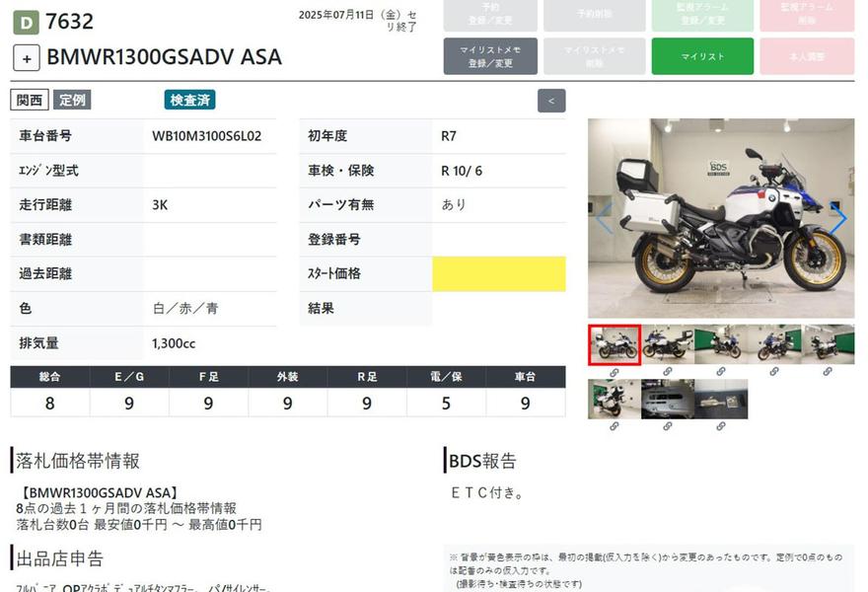Image resolution: width=868 pixels, height=592 pixels.
Task: Click the link icon under the third thumbnail
Action: click(x=720, y=372)
